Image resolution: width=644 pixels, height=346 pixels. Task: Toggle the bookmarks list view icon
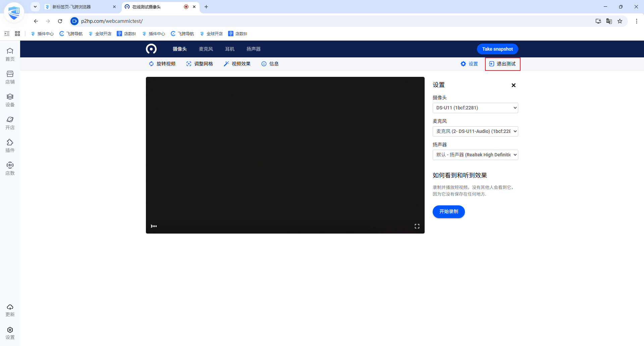click(x=7, y=34)
